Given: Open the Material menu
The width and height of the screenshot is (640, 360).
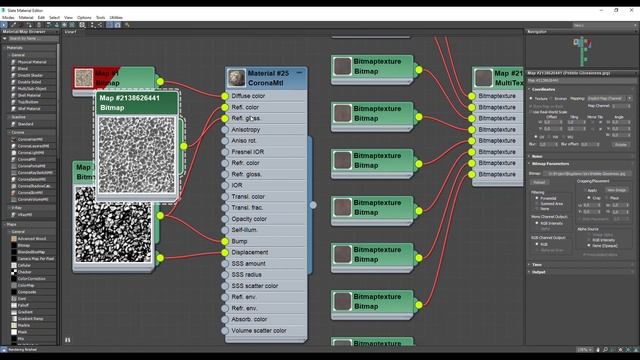Looking at the screenshot, I should [26, 18].
